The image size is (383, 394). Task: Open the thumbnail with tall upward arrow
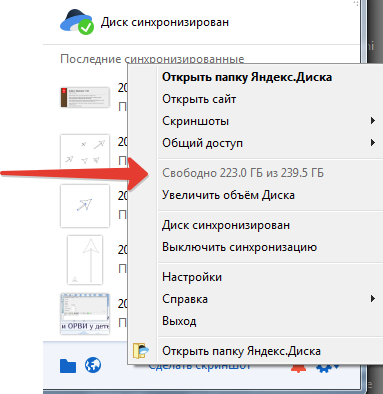[85, 260]
